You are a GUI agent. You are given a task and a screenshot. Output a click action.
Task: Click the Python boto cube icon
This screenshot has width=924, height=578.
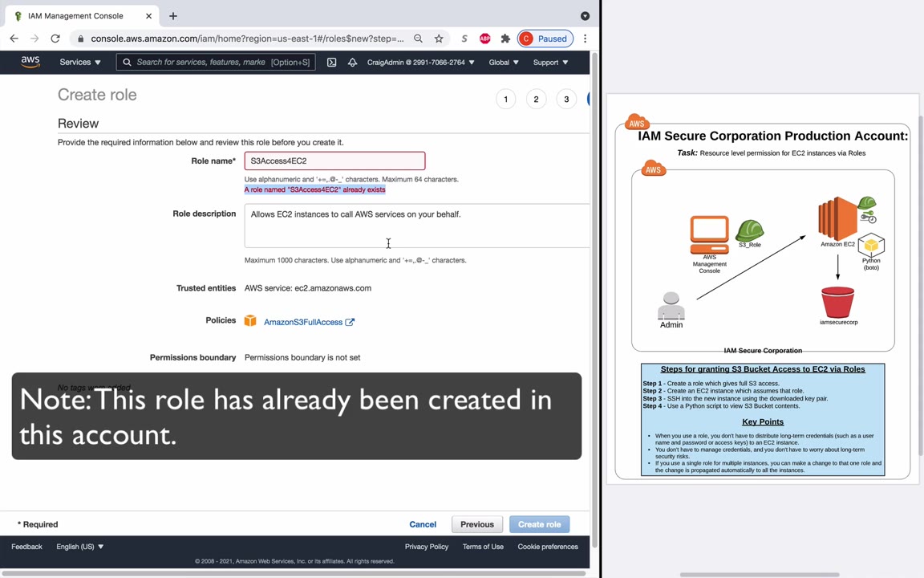point(871,245)
